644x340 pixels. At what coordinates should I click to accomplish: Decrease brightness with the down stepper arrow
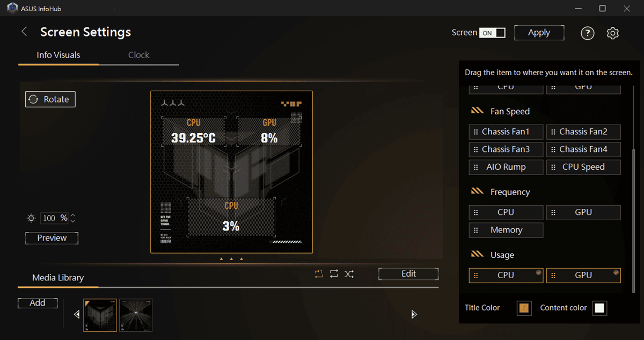(x=73, y=221)
